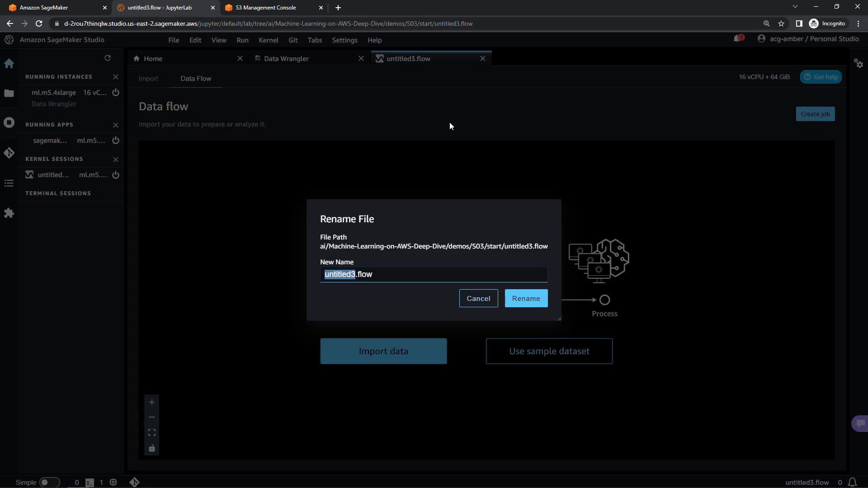Click the zoom in plus canvas control
The width and height of the screenshot is (868, 488).
[152, 402]
